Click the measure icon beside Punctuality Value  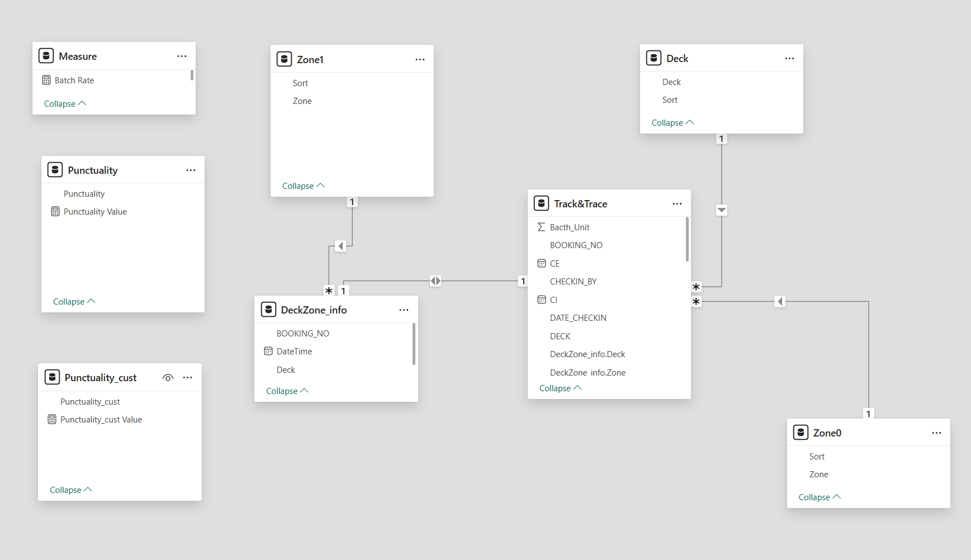click(55, 212)
